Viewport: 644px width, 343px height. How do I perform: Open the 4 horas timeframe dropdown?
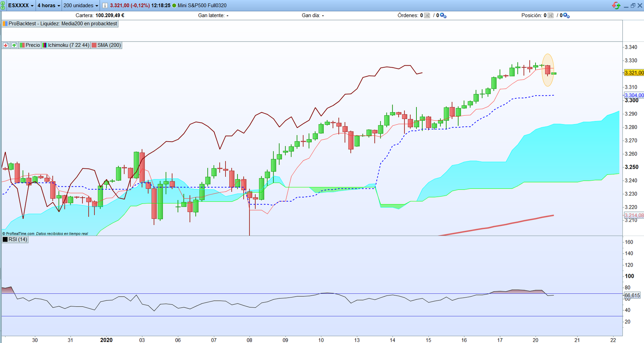coord(49,5)
